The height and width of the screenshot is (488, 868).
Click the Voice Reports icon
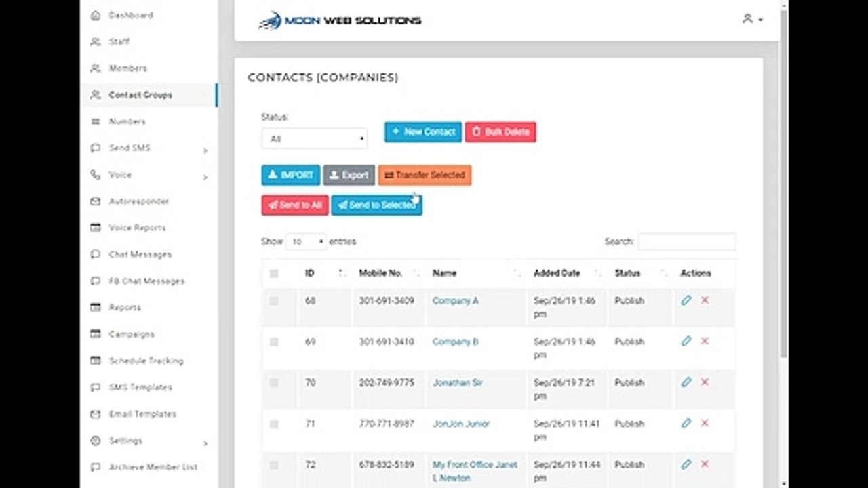point(96,228)
